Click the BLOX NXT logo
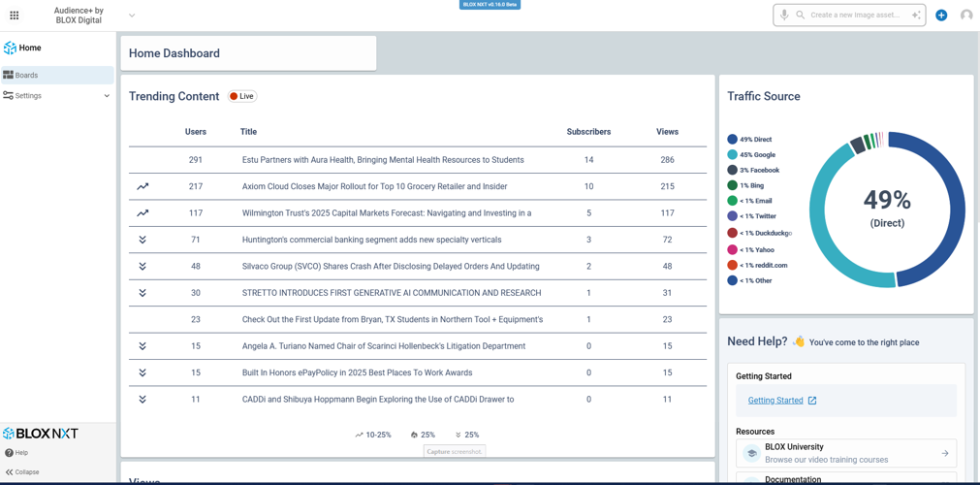This screenshot has width=980, height=485. [41, 433]
